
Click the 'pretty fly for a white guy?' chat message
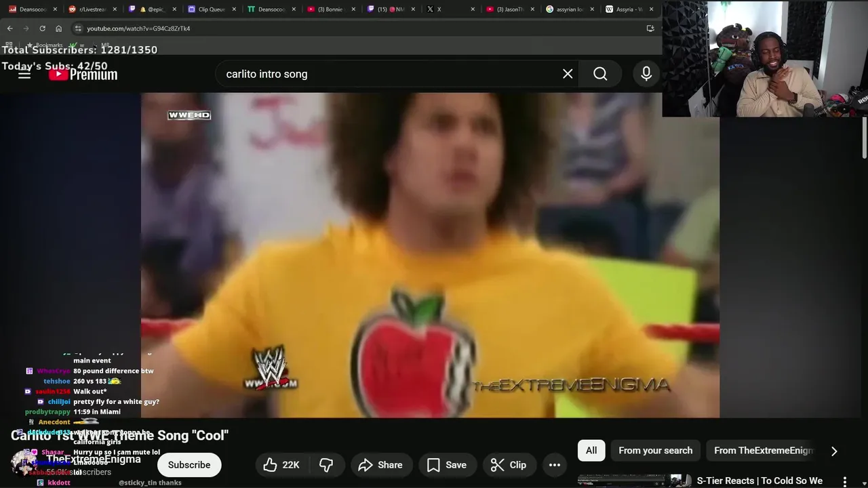116,402
